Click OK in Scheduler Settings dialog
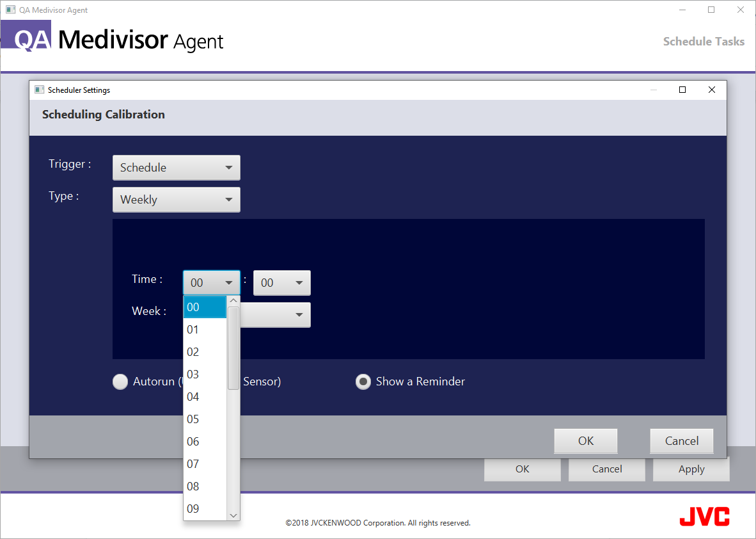756x539 pixels. (x=586, y=441)
